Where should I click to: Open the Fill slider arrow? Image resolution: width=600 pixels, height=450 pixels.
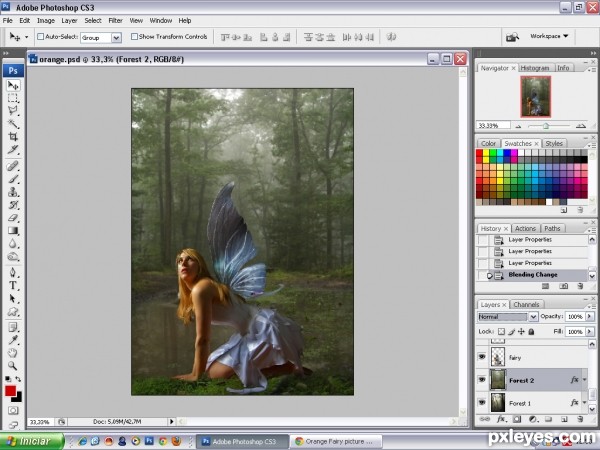tap(590, 331)
